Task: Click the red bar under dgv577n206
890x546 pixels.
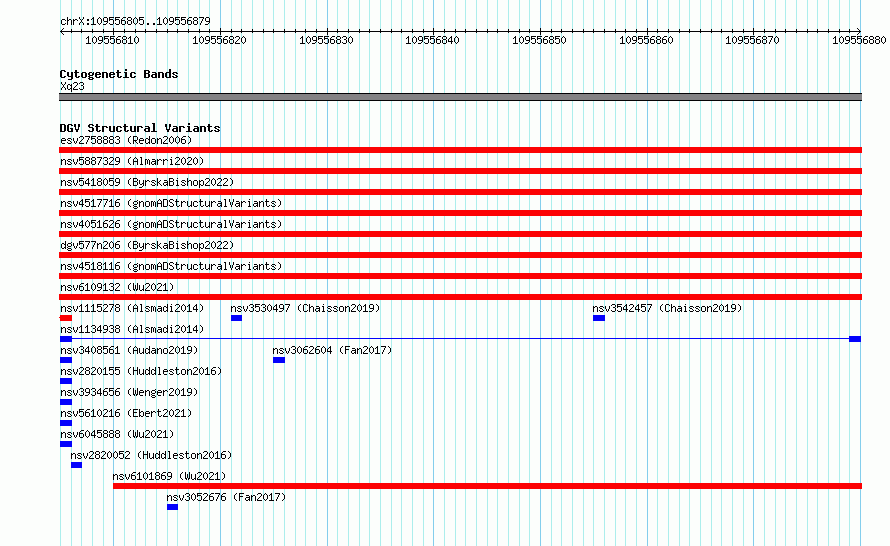Action: coord(460,255)
